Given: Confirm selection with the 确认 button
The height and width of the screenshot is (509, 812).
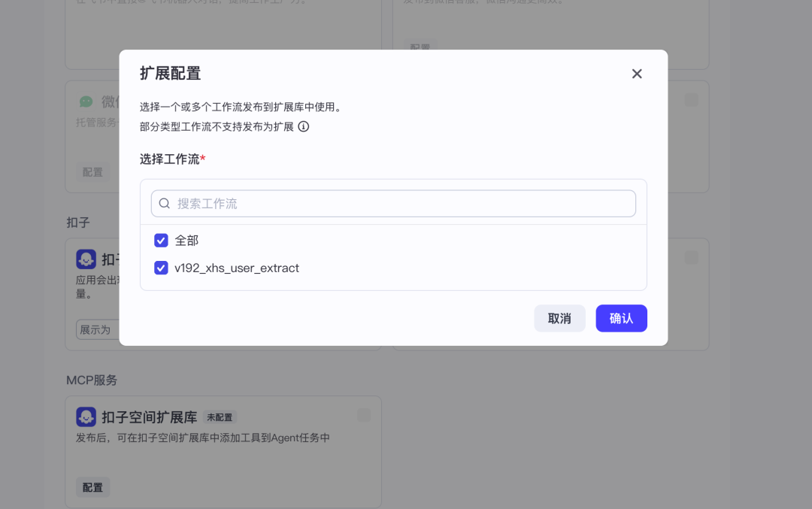Looking at the screenshot, I should (x=621, y=318).
